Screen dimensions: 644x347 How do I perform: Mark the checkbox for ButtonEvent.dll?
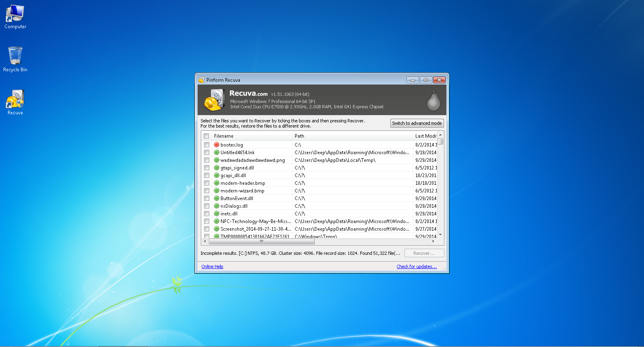(206, 198)
